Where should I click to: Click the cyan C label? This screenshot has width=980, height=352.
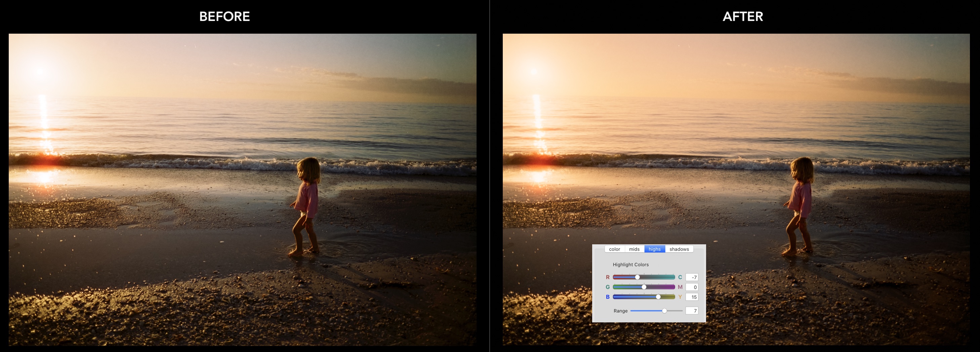(x=680, y=277)
